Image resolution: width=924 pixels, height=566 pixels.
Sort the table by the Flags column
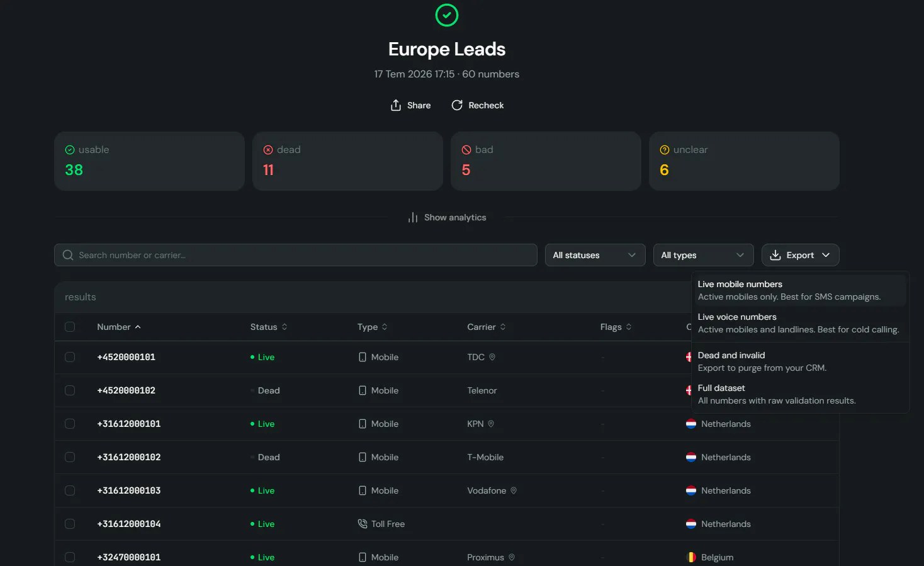616,327
